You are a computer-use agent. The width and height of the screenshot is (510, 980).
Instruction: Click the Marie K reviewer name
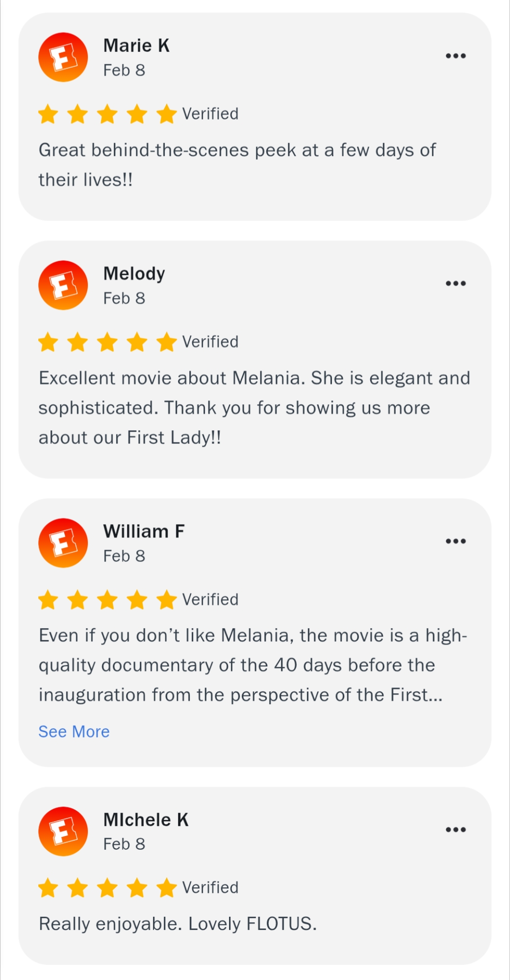point(136,46)
